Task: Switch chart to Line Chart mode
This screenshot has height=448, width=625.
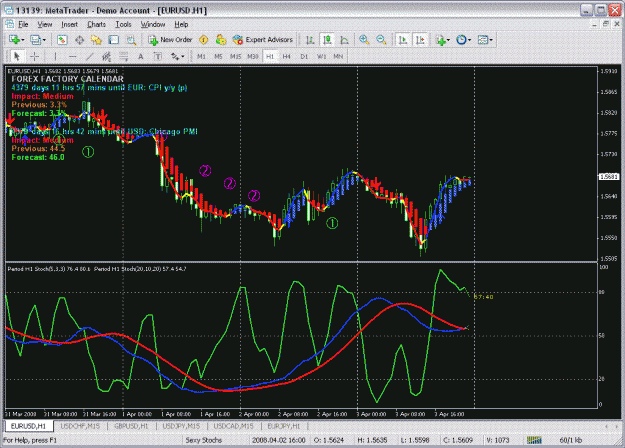Action: pos(344,39)
